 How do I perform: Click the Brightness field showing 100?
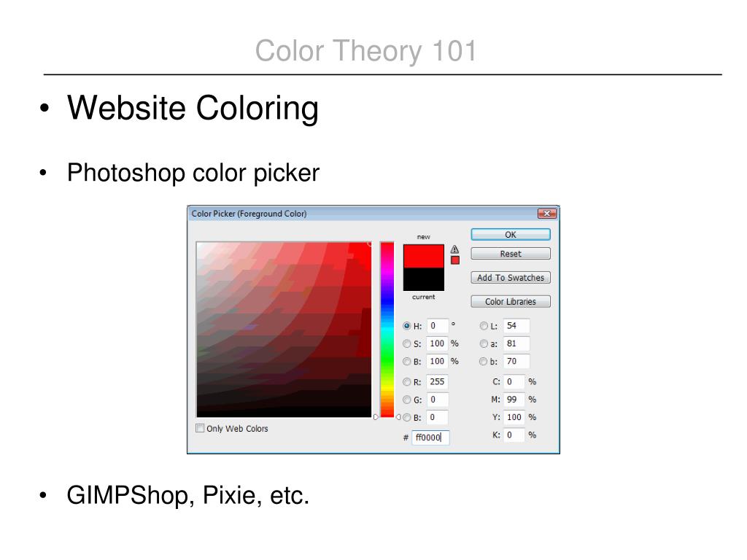click(438, 362)
